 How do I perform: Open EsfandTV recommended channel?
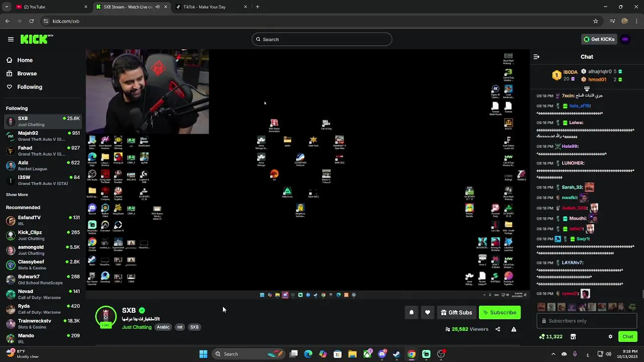pyautogui.click(x=43, y=220)
